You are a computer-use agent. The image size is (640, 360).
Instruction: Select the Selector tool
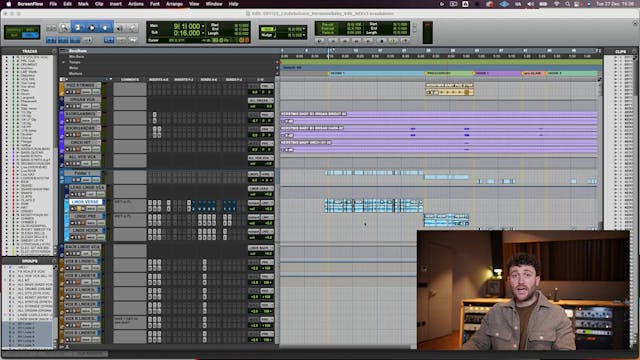[x=91, y=28]
